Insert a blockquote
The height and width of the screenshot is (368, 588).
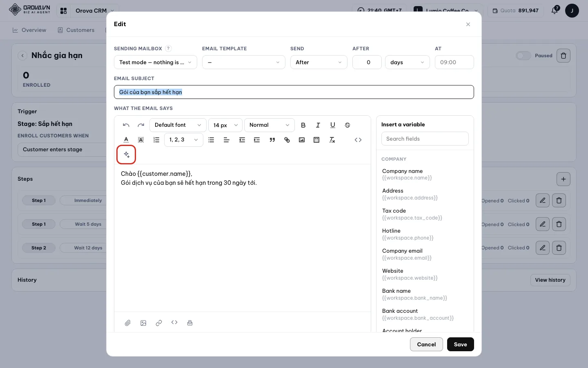272,140
